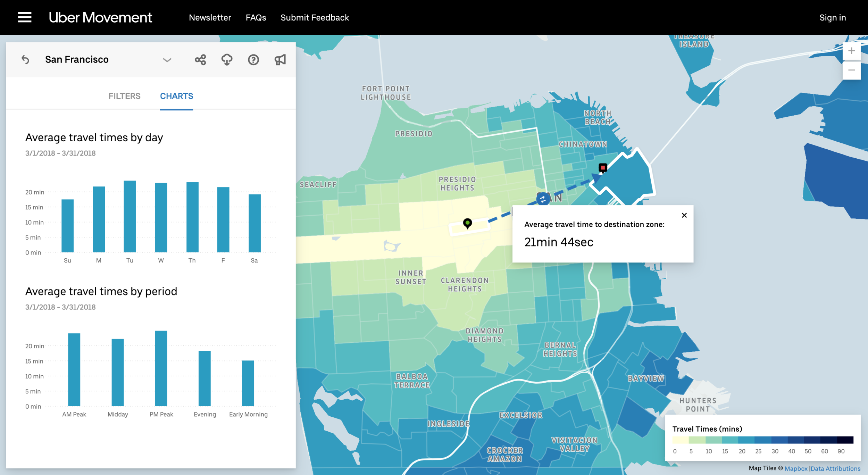Click Submit Feedback in header

click(x=315, y=18)
